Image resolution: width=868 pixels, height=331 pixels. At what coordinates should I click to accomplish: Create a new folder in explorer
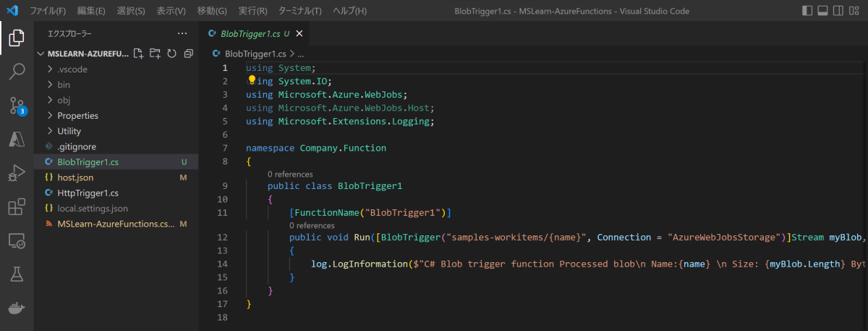(155, 54)
